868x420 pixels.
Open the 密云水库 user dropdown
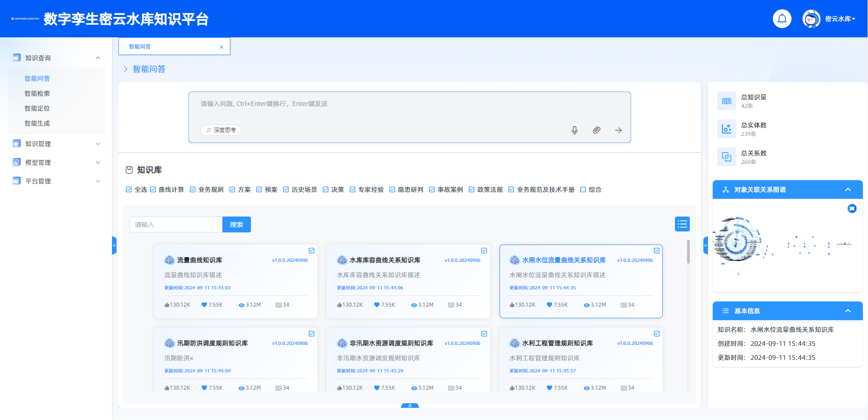tap(840, 19)
